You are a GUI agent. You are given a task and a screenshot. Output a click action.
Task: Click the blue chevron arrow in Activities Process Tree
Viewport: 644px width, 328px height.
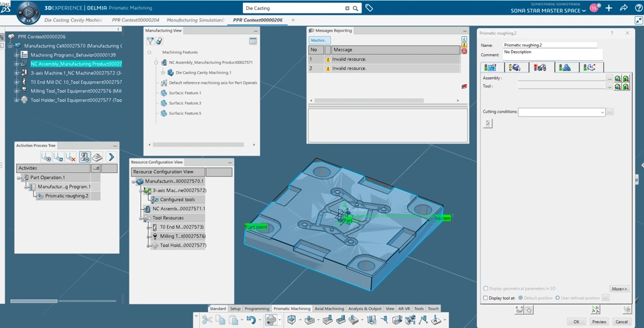[x=111, y=157]
